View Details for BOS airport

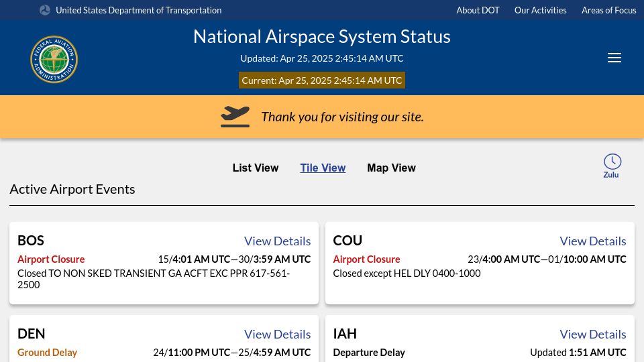click(277, 241)
